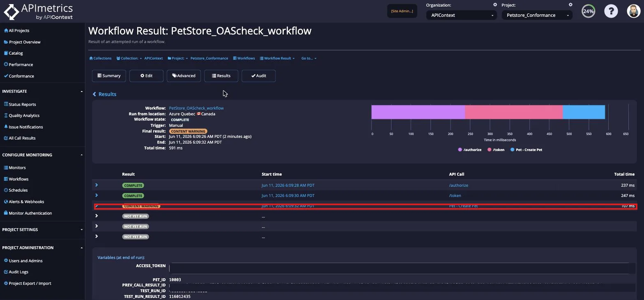Open Conformance in sidebar

pos(19,76)
